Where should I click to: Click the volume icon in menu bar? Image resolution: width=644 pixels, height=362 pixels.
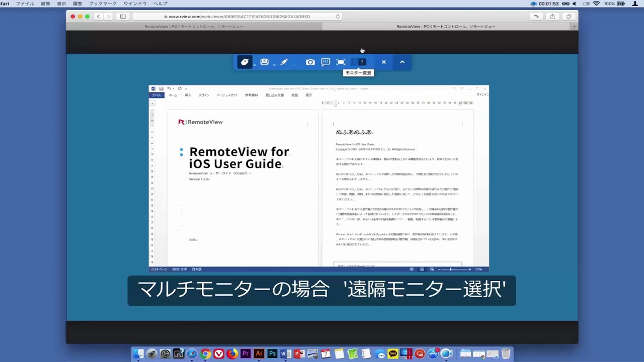[x=574, y=4]
